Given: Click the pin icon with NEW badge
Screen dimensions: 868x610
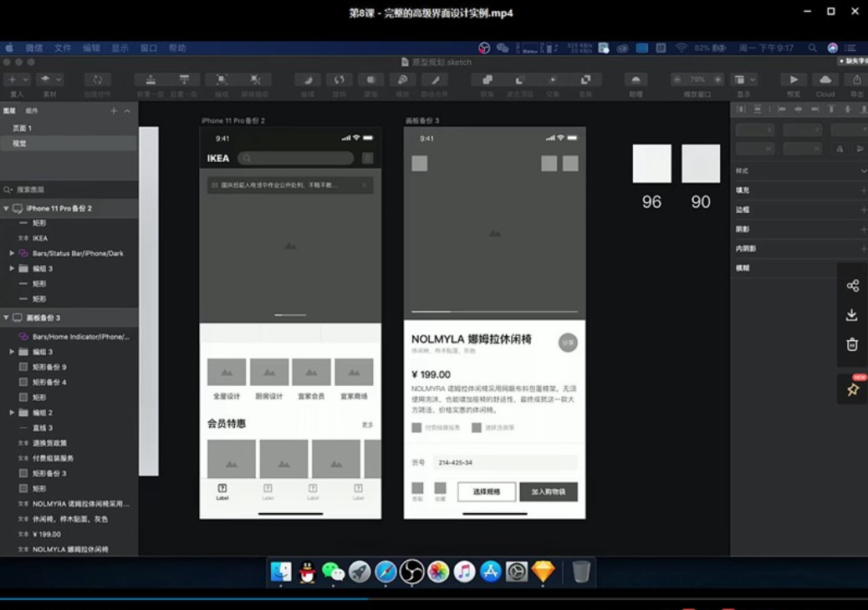Looking at the screenshot, I should point(853,389).
